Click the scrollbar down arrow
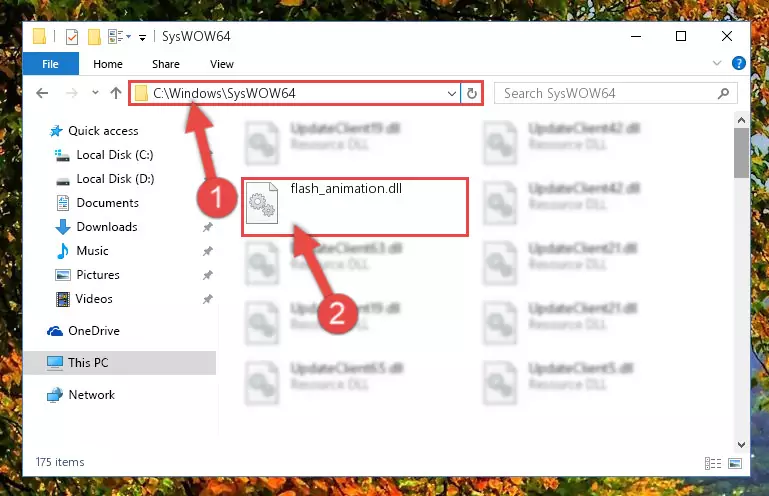This screenshot has height=496, width=769. click(x=741, y=445)
